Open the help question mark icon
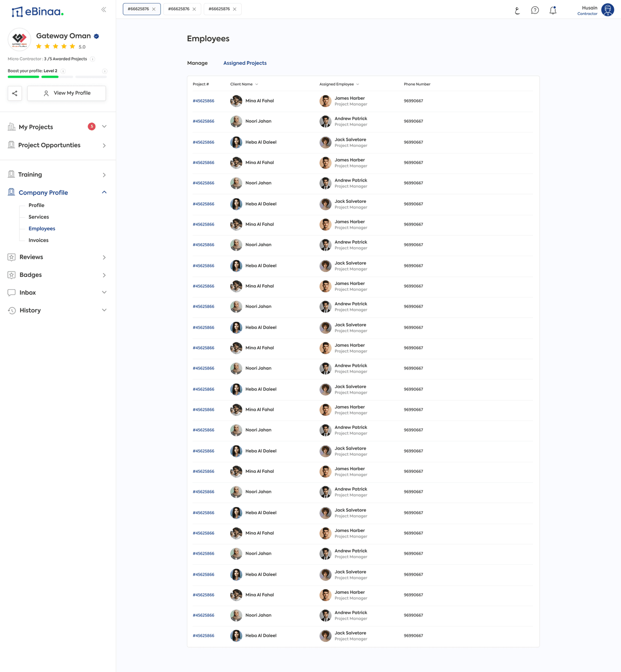Screen dimensions: 621x672 535,10
